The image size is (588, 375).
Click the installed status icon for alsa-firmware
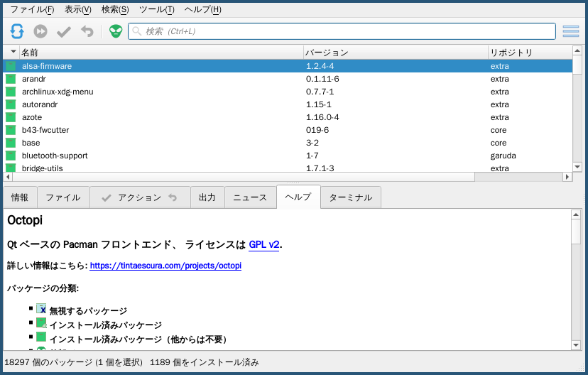(x=11, y=66)
